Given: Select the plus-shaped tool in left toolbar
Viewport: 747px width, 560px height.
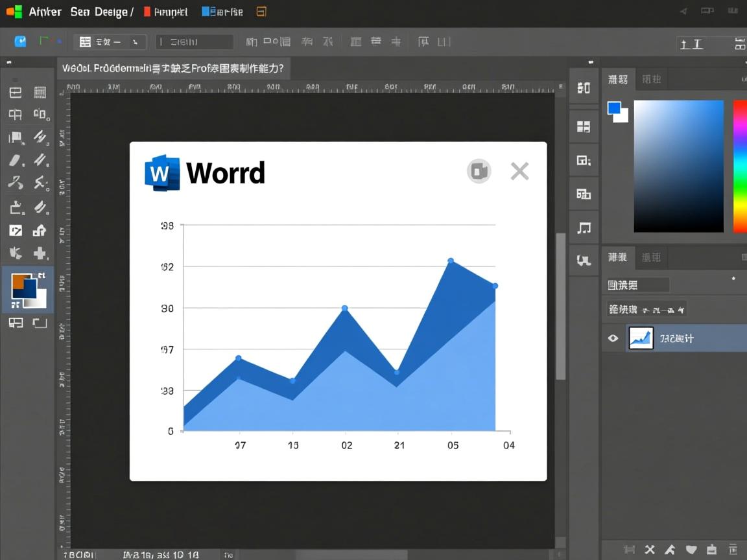Looking at the screenshot, I should [40, 253].
